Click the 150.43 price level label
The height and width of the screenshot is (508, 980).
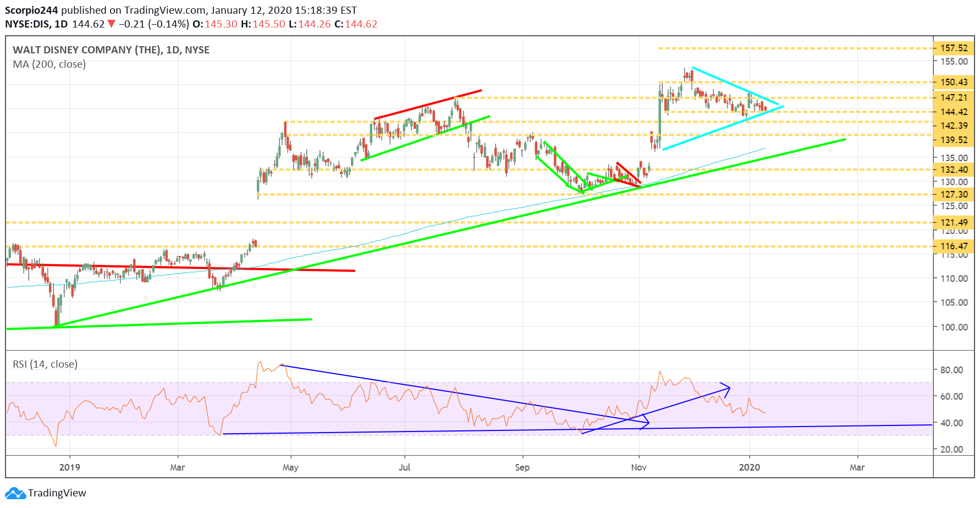(x=954, y=82)
